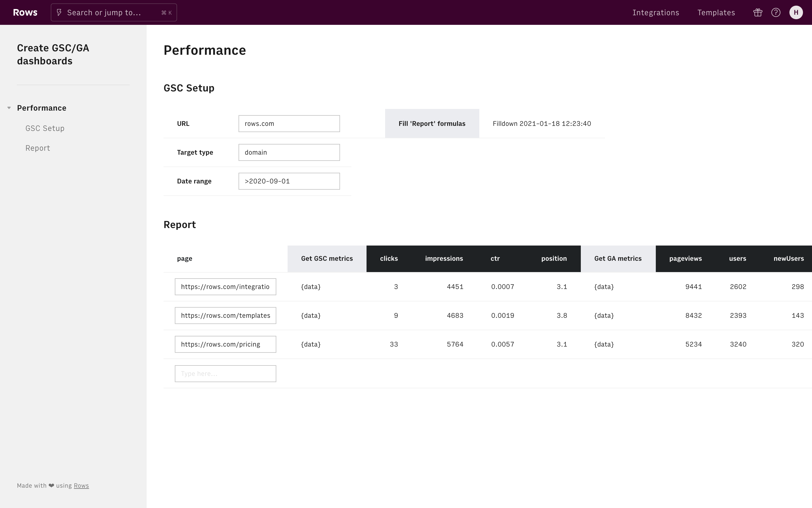This screenshot has height=508, width=812.
Task: Click clicks value 9
Action: [x=396, y=316]
